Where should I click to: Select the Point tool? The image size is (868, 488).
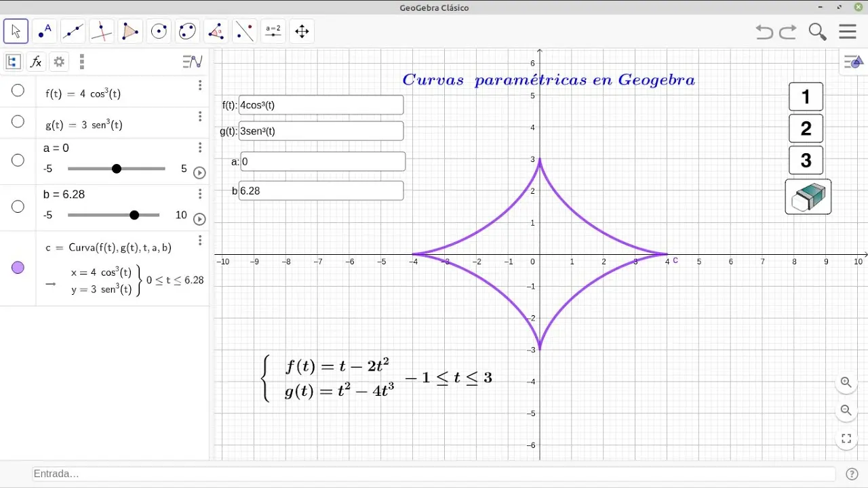tap(45, 31)
